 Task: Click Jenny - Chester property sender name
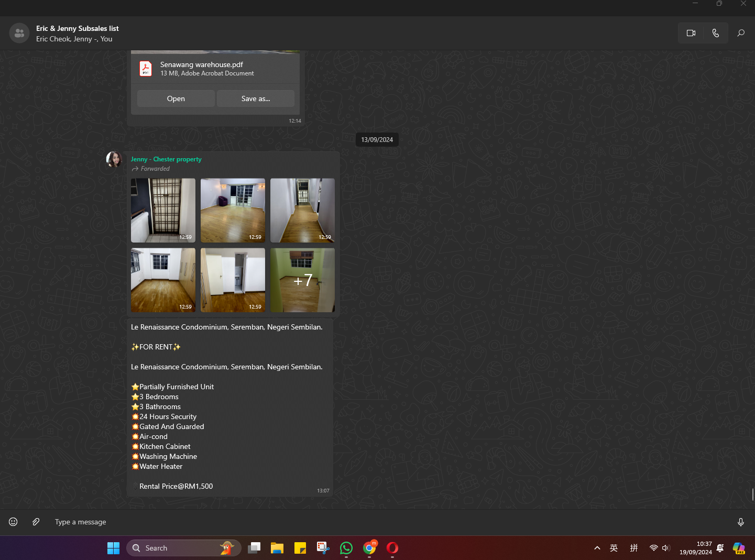[x=166, y=159]
